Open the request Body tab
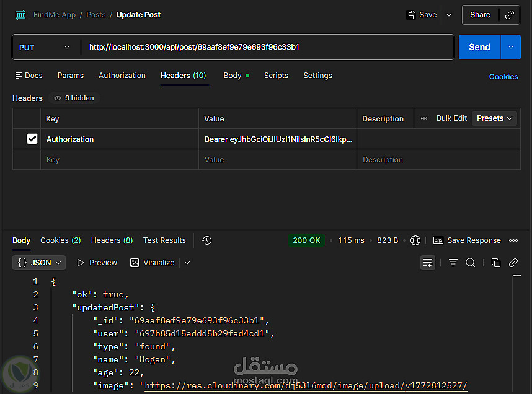This screenshot has width=532, height=394. pos(233,76)
